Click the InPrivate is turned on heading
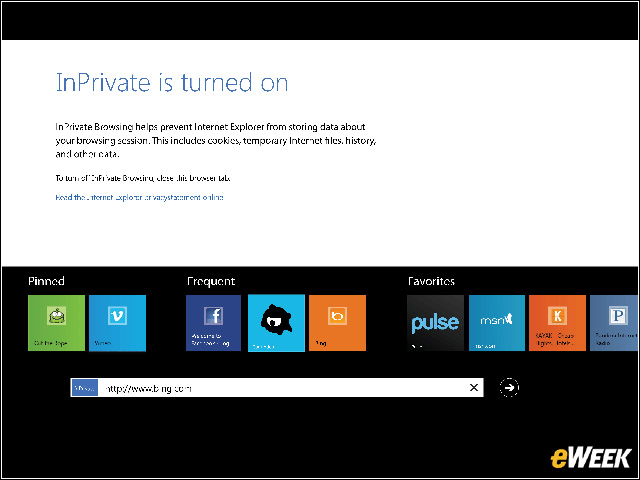 [x=172, y=83]
